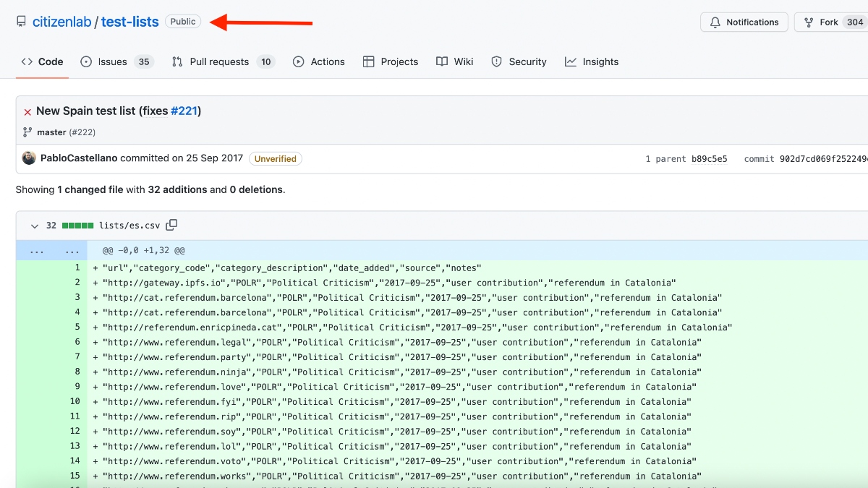Open the citizenlab owner link
The height and width of the screenshot is (488, 868).
pos(61,22)
